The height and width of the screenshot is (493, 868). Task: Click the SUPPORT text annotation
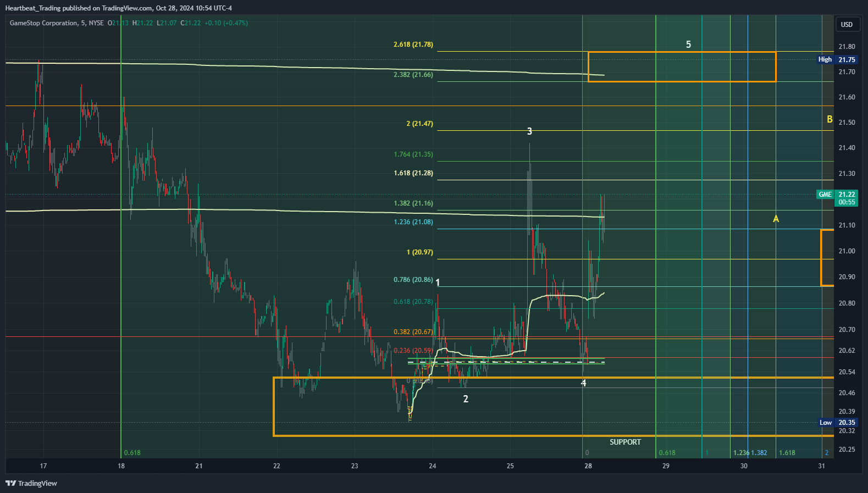coord(625,442)
